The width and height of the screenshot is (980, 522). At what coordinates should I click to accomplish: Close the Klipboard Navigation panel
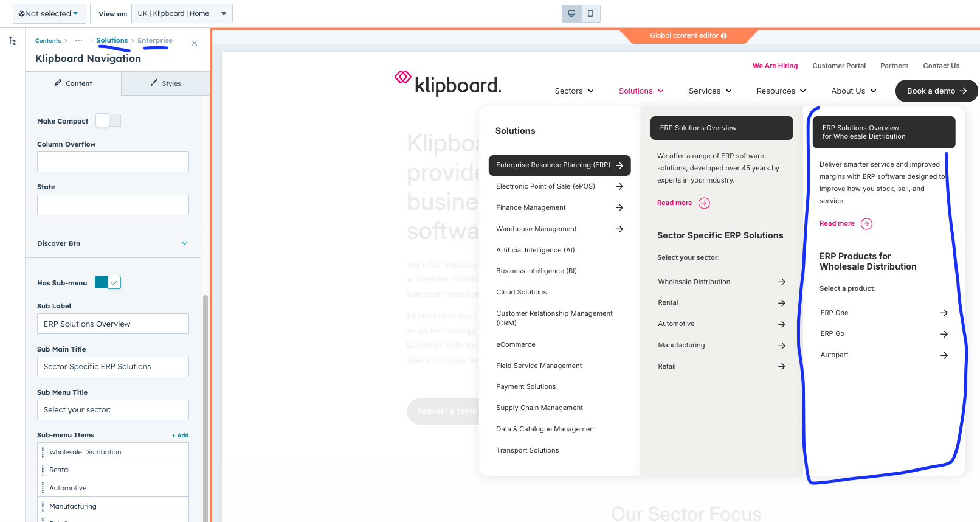pyautogui.click(x=195, y=43)
